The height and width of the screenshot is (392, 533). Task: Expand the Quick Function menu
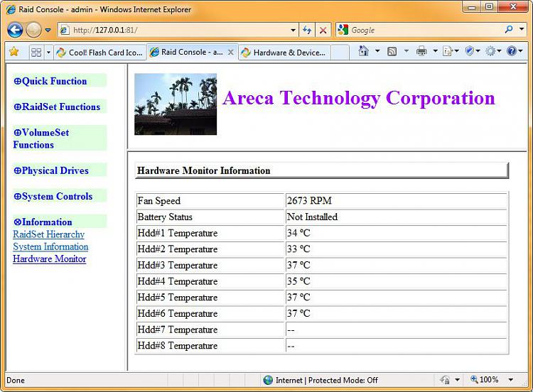50,81
